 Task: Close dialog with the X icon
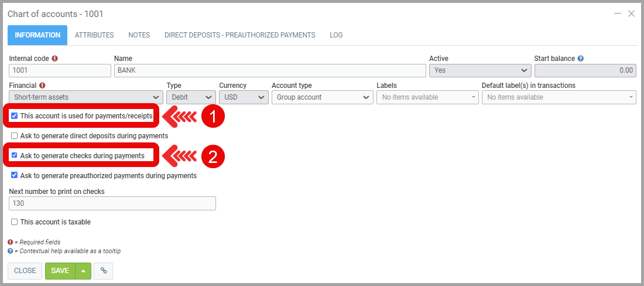tap(631, 13)
